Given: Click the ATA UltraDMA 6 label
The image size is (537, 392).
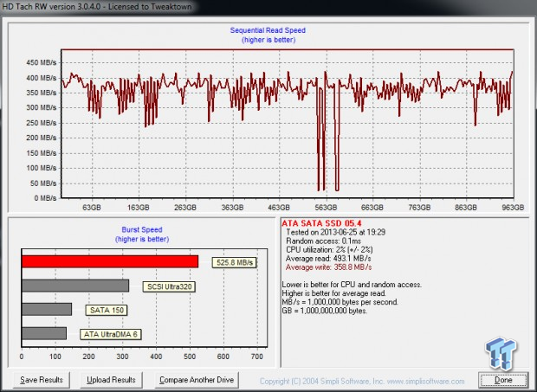Looking at the screenshot, I should [x=110, y=334].
